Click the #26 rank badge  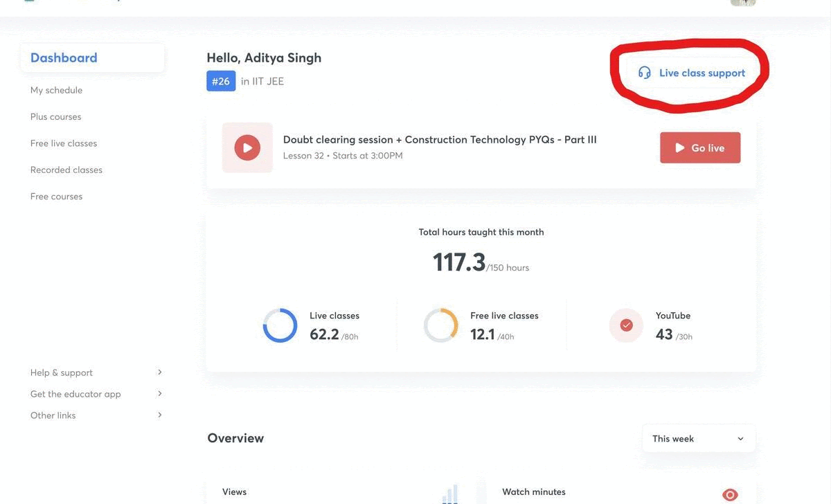(221, 81)
